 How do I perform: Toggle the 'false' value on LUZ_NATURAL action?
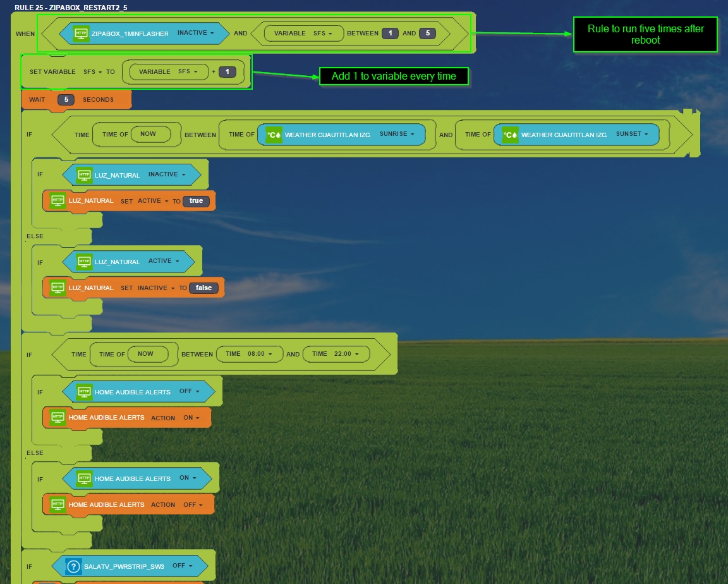point(203,288)
